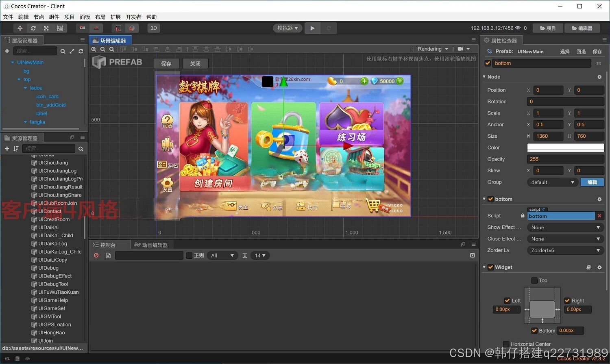Screen dimensions: 610x364
Task: Click the Color white swatch
Action: click(x=565, y=147)
